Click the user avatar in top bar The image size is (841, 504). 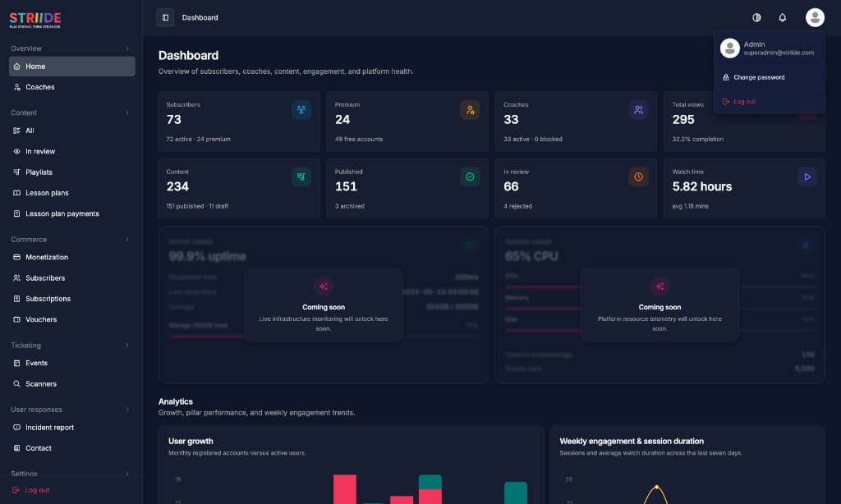(x=814, y=18)
